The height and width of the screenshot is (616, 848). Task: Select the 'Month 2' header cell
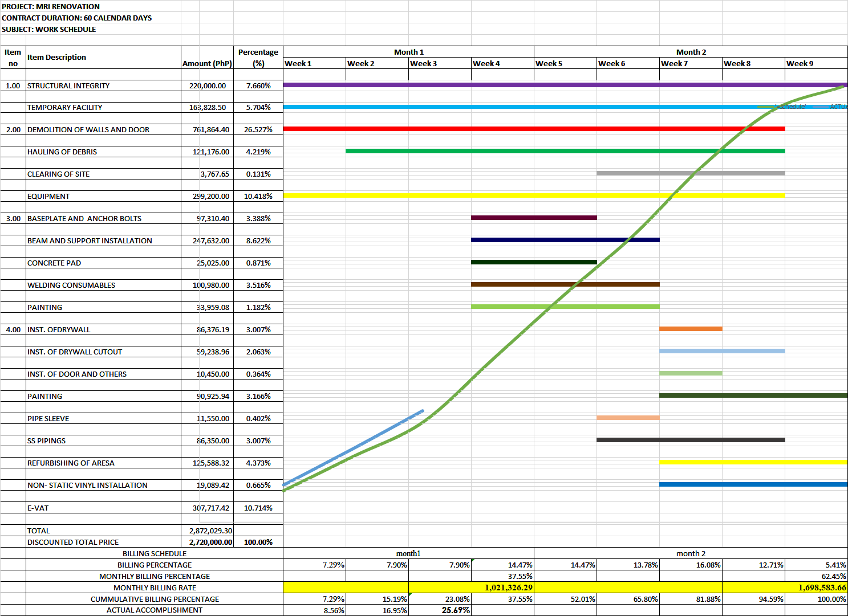click(691, 52)
